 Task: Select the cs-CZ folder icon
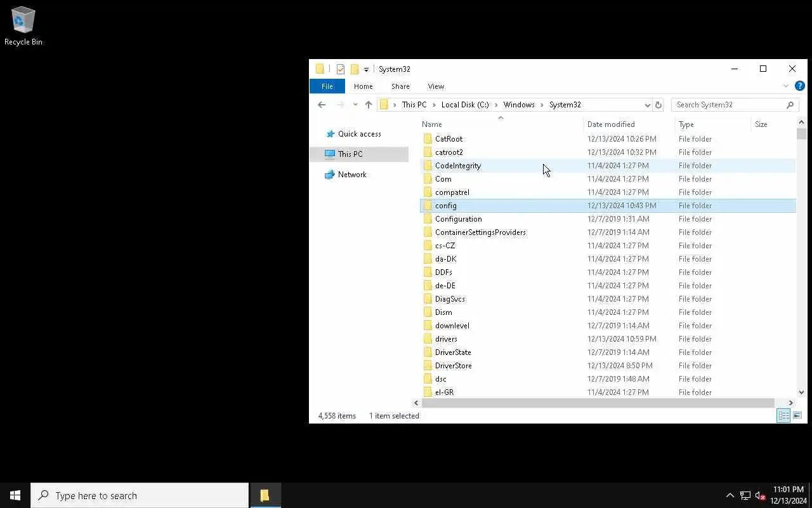[428, 246]
